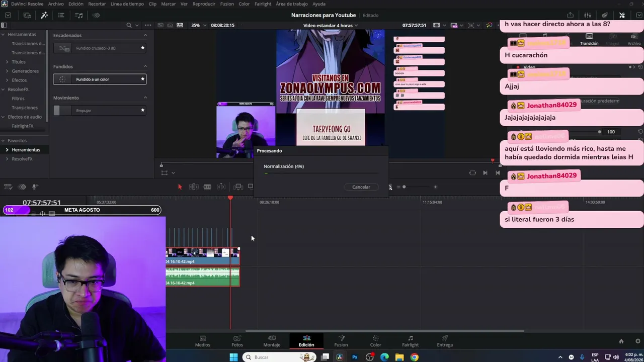Open the Metadata tag icon in top toolbar
Viewport: 644px width, 362px height.
pyautogui.click(x=605, y=15)
